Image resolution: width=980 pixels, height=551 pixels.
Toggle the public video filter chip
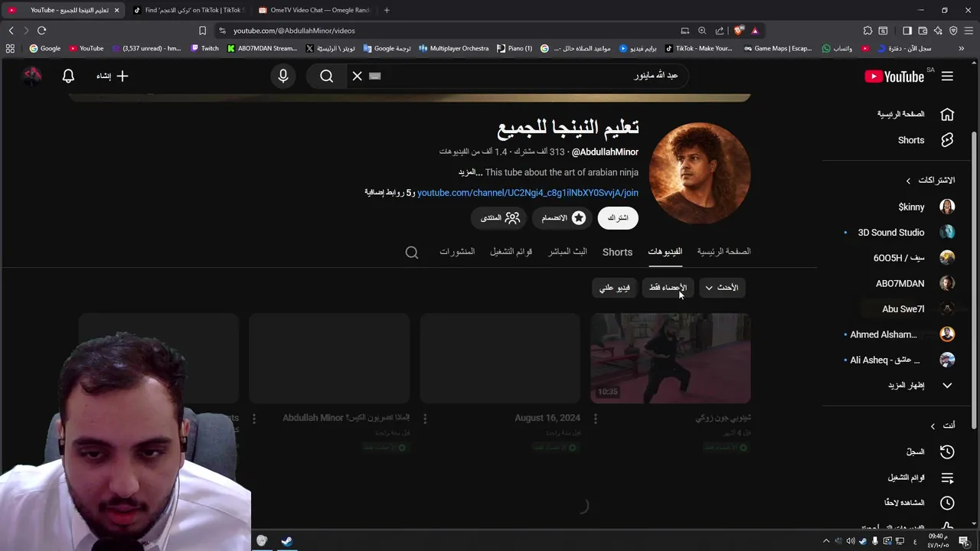[615, 288]
